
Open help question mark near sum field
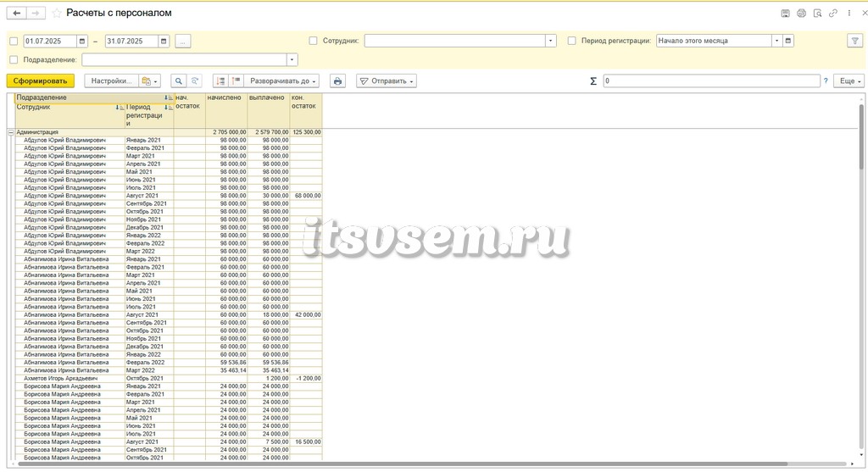click(826, 81)
